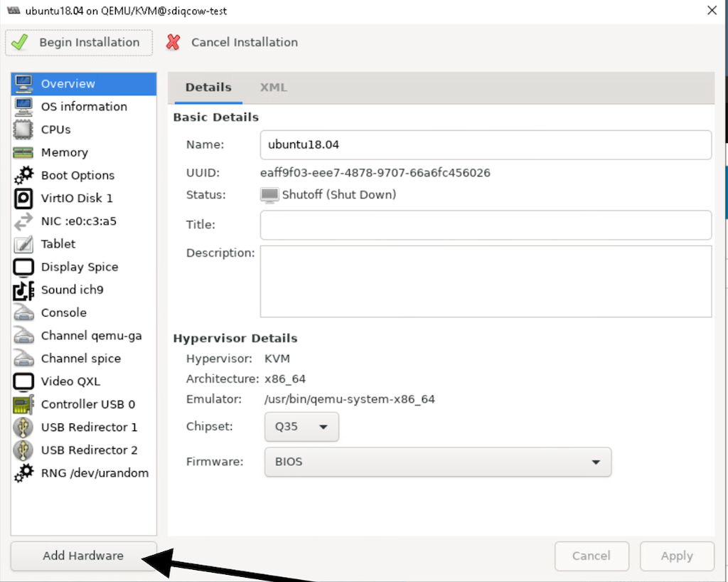Open Boot Options via its gear icon
728x582 pixels.
pyautogui.click(x=23, y=175)
